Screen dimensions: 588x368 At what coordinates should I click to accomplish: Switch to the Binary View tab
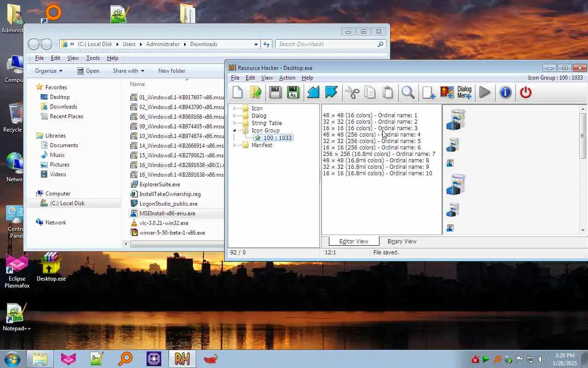(402, 241)
